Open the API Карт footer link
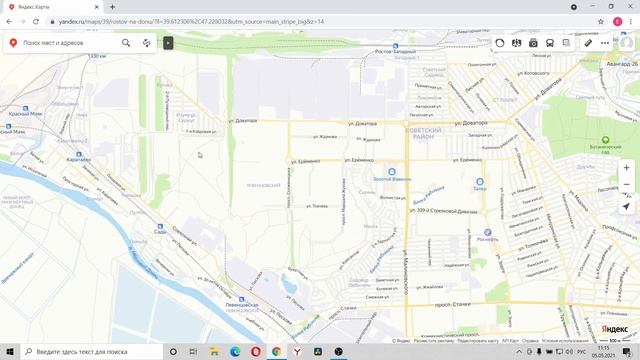 (x=510, y=340)
